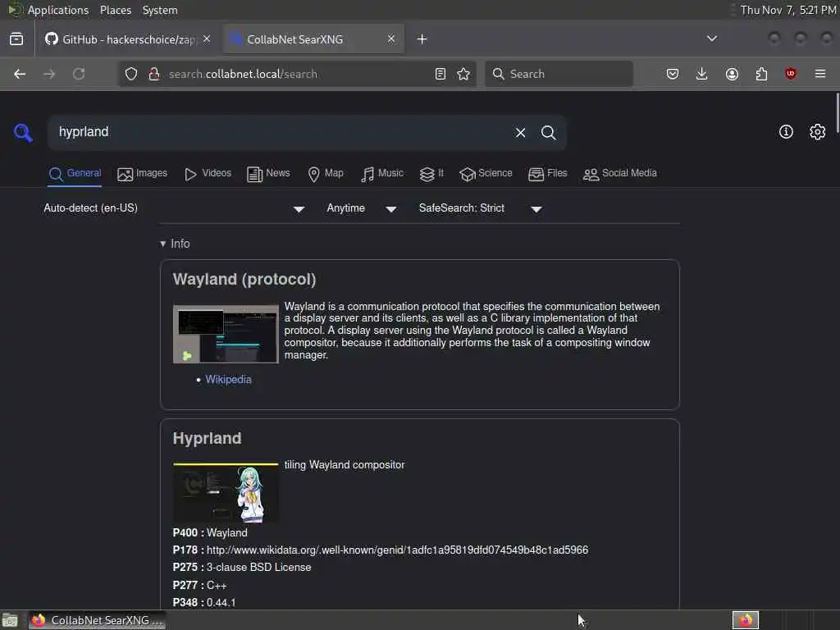Screen dimensions: 840x630
Task: Open Pocket save icon
Action: pyautogui.click(x=673, y=74)
